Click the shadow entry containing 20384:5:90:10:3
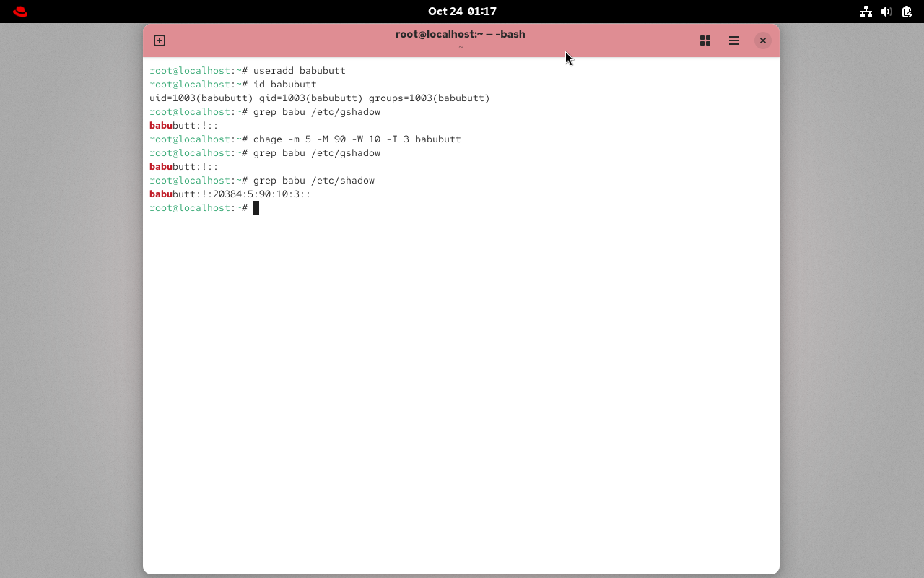Viewport: 924px width, 578px height. (230, 194)
